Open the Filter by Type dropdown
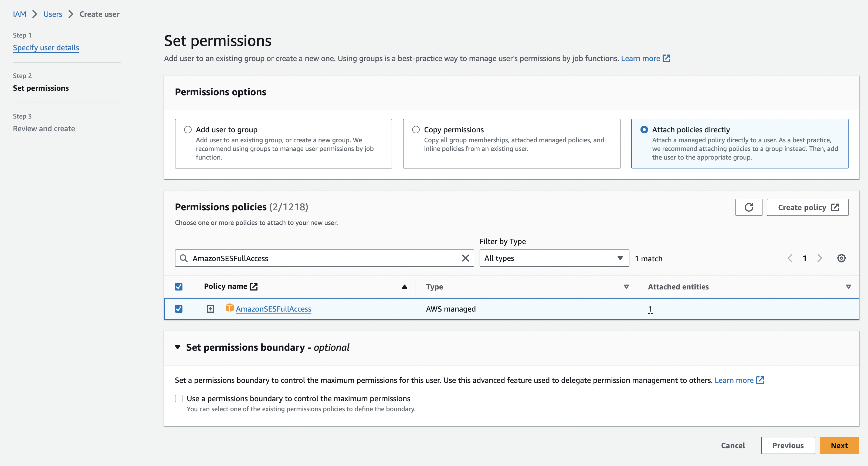Screen dimensions: 868x466 coord(554,258)
